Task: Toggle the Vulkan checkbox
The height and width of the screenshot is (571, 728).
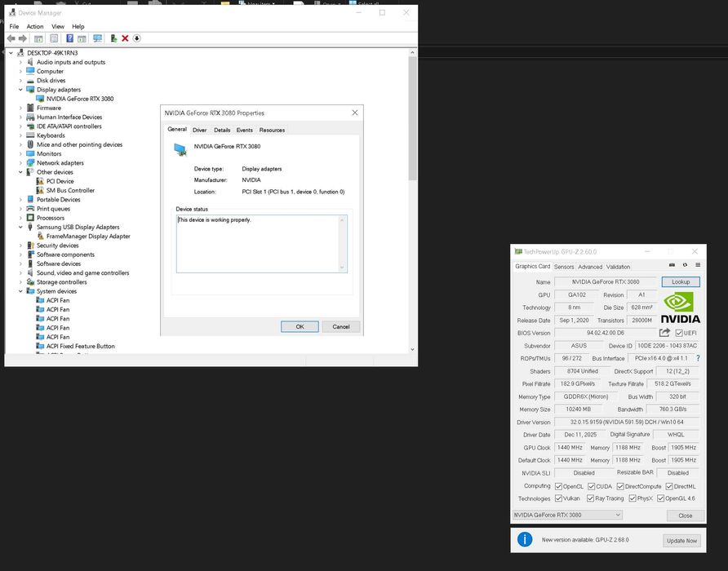Action: pyautogui.click(x=558, y=498)
